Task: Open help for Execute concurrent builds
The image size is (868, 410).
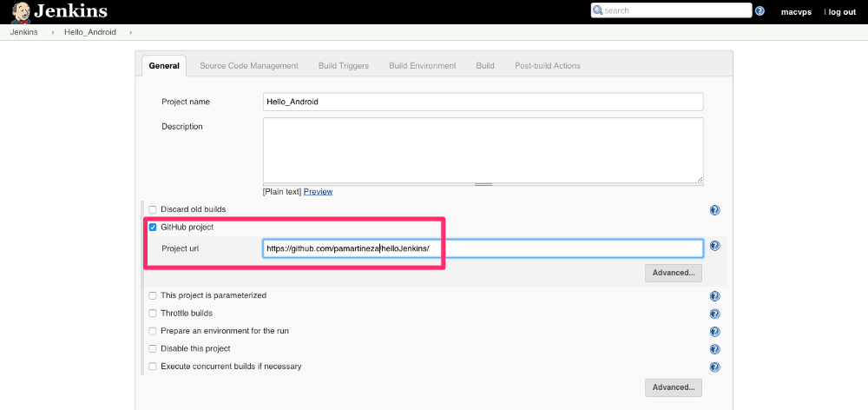Action: (x=714, y=367)
